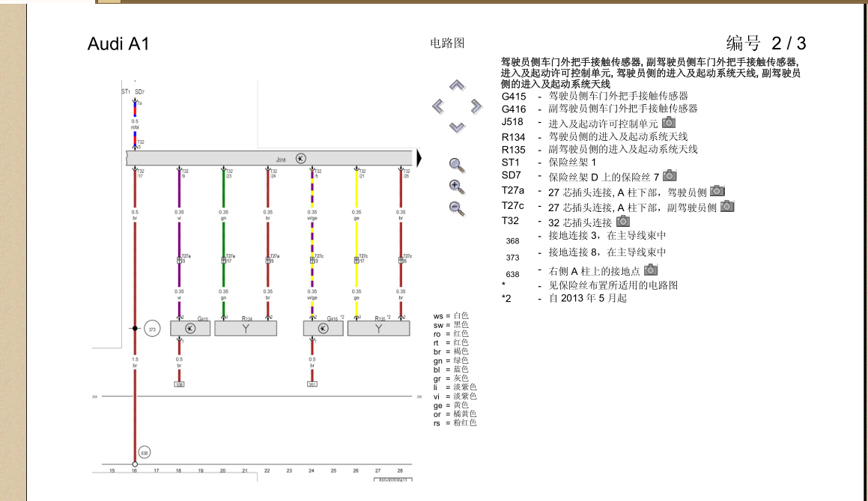Click the black continuation arrow on J518 bar
This screenshot has width=868, height=501.
coord(419,158)
